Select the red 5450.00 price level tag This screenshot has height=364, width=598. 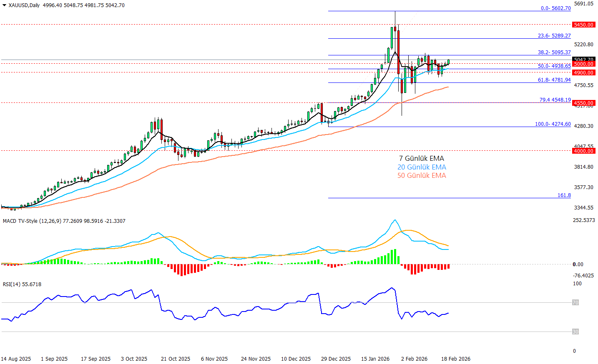pos(583,25)
